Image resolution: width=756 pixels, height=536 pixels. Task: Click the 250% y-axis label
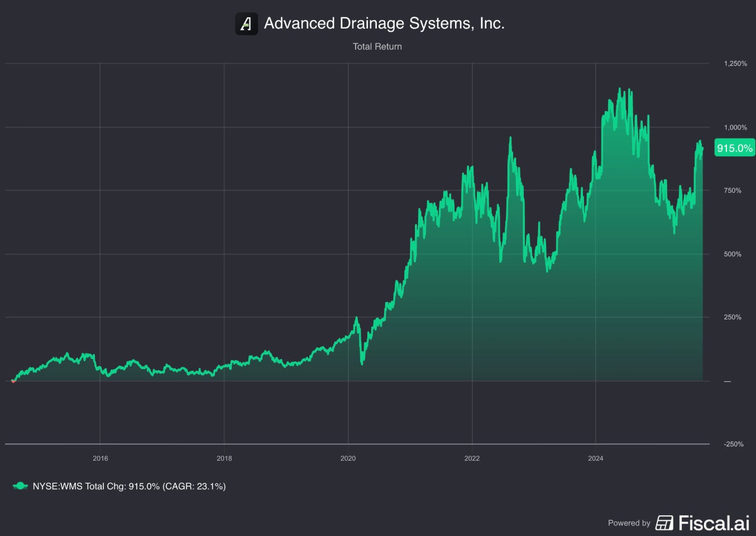click(x=733, y=317)
